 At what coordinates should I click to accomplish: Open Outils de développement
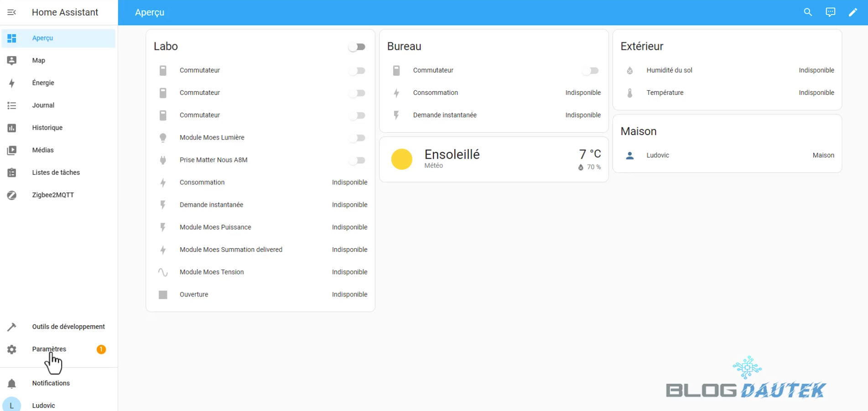click(x=68, y=327)
